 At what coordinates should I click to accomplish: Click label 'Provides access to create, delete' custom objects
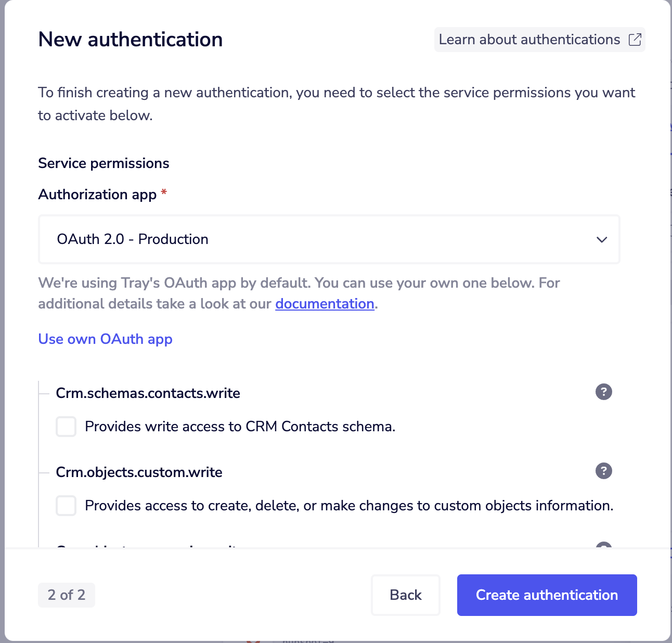(348, 506)
